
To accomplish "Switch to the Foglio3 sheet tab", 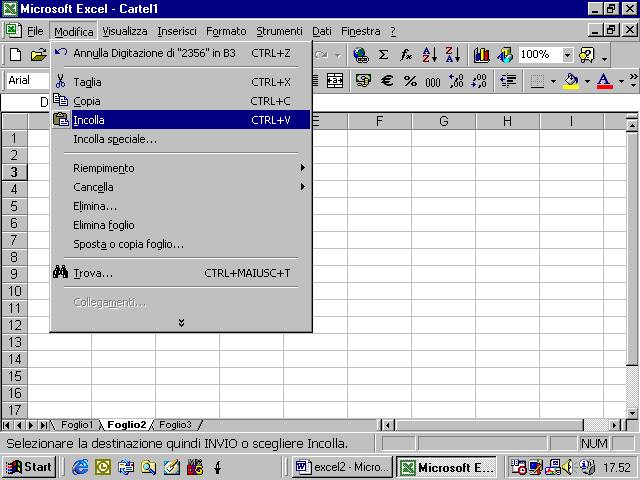I will (175, 425).
